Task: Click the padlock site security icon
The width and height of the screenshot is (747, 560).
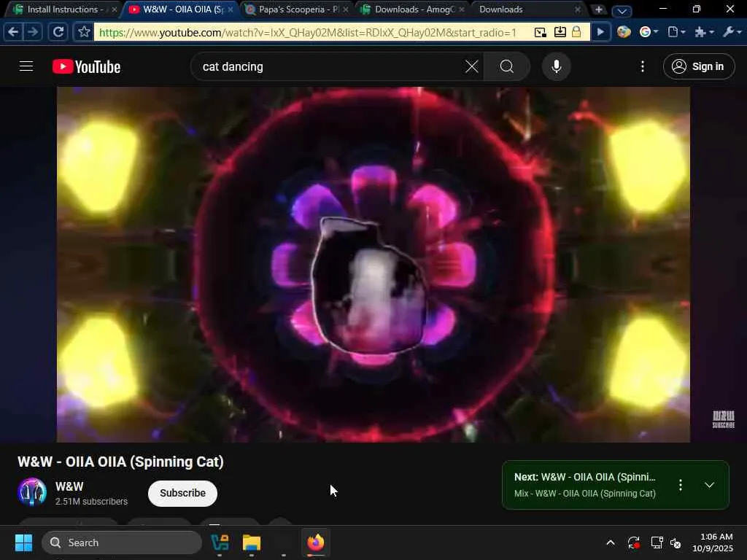Action: point(576,32)
